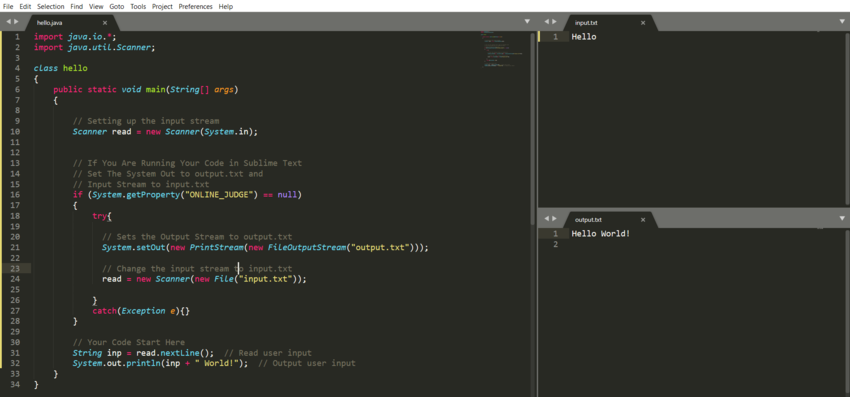Open the Preferences menu
850x397 pixels.
click(x=196, y=7)
